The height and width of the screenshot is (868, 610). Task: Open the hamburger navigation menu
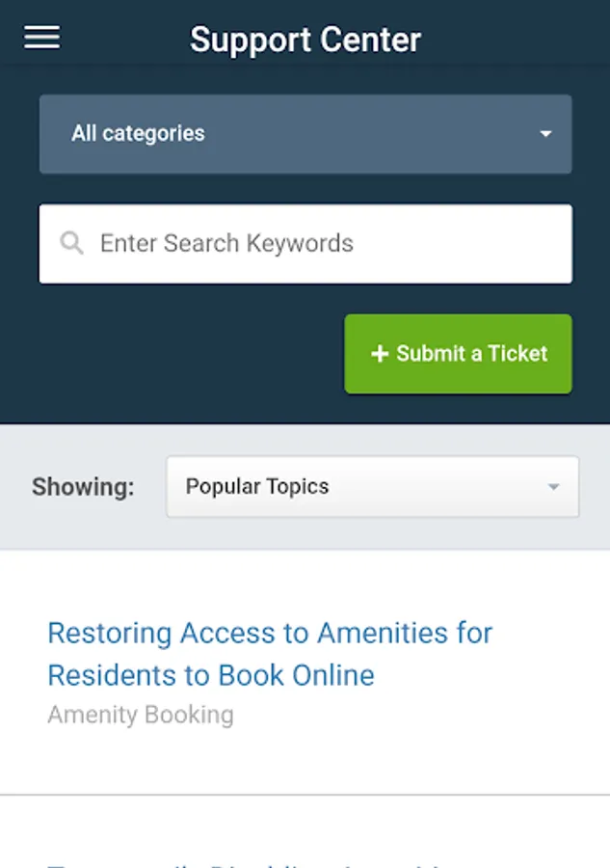click(40, 38)
